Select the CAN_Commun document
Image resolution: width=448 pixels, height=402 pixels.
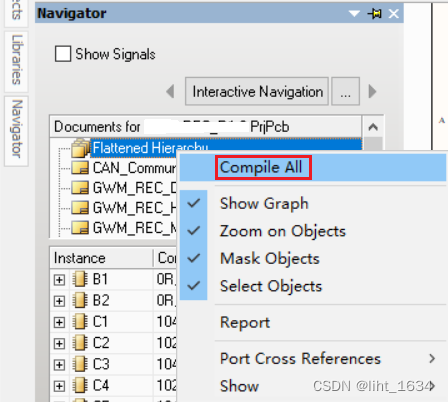pyautogui.click(x=134, y=168)
